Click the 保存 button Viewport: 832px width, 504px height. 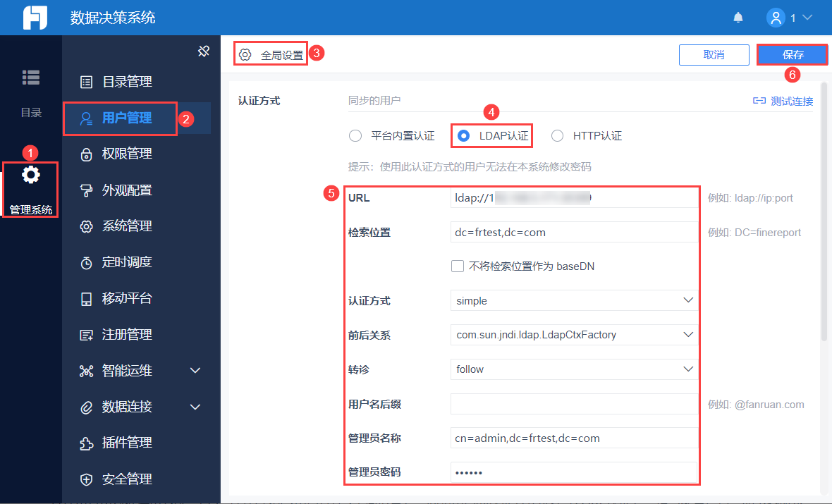(x=793, y=55)
